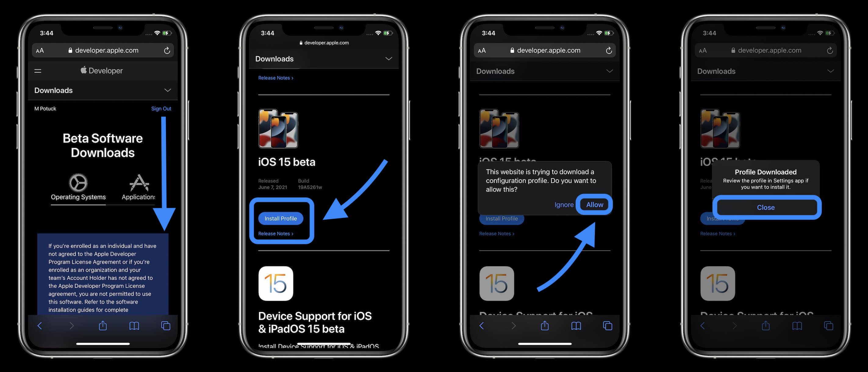Tap the Install Profile button
The image size is (868, 372).
coord(281,218)
